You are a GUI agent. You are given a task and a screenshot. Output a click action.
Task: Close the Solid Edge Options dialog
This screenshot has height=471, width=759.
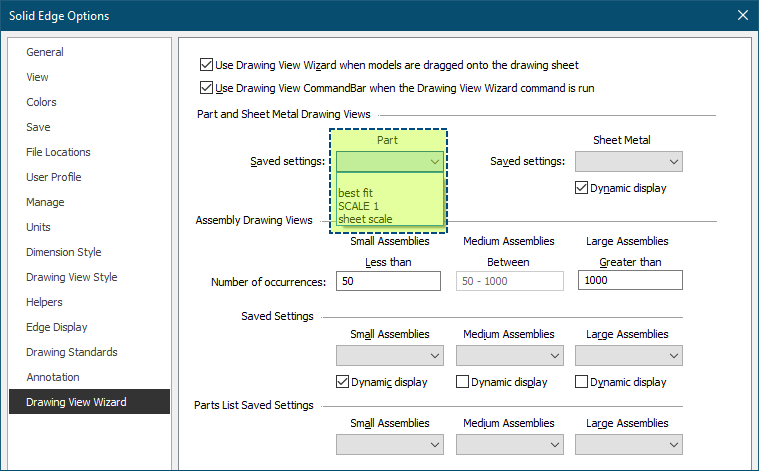(743, 15)
